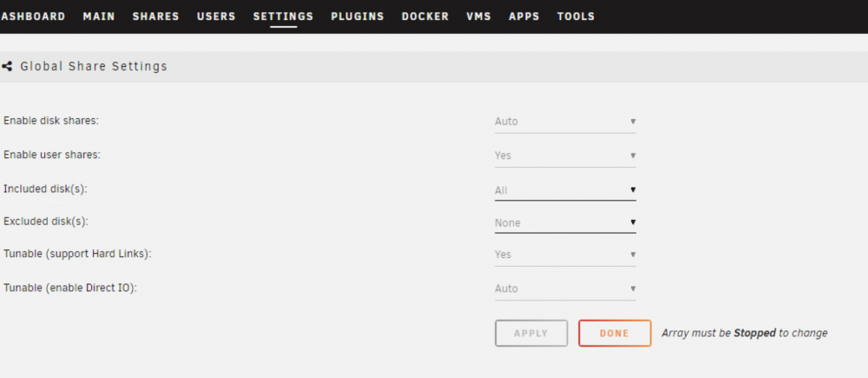Viewport: 868px width, 378px height.
Task: Open the Tools tab
Action: 575,16
